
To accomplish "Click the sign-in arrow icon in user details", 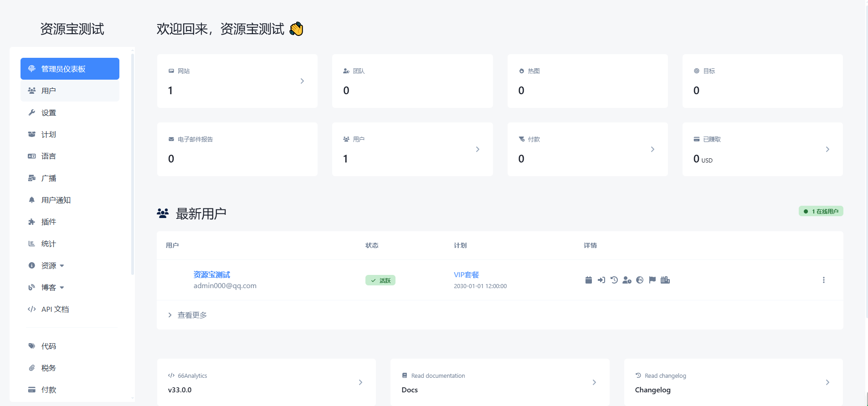I will pos(601,280).
